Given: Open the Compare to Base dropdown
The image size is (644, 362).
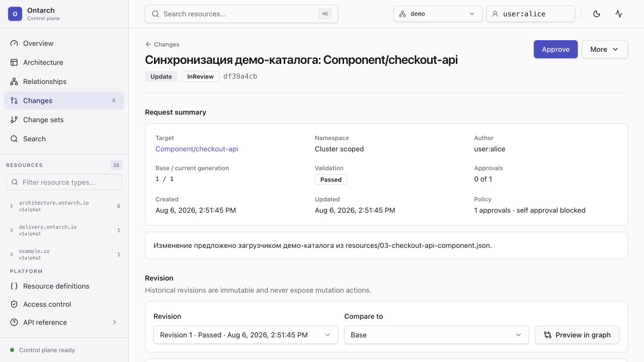Looking at the screenshot, I should click(x=436, y=335).
